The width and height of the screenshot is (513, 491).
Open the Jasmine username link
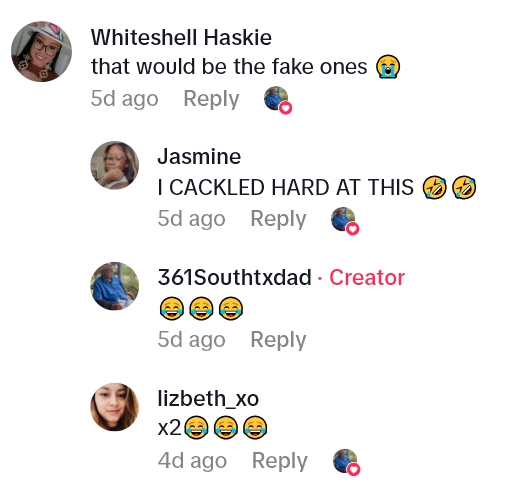pos(199,157)
